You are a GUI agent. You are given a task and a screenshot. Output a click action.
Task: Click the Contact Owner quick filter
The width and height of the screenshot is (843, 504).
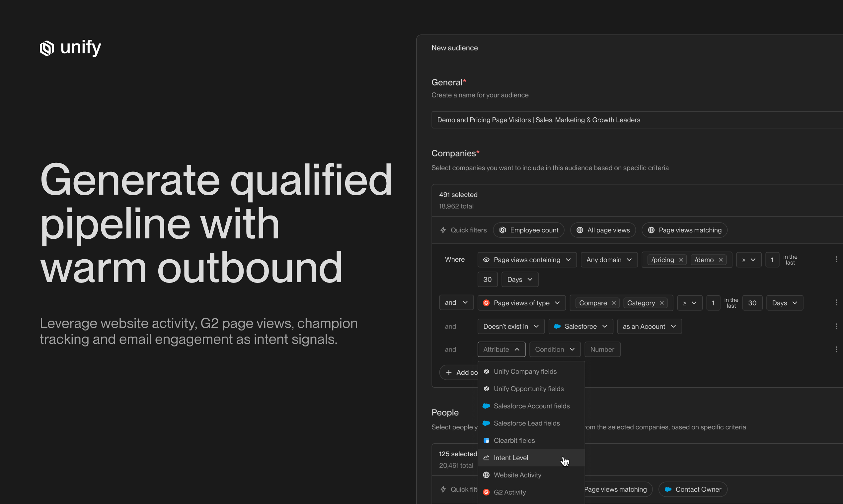(x=693, y=489)
